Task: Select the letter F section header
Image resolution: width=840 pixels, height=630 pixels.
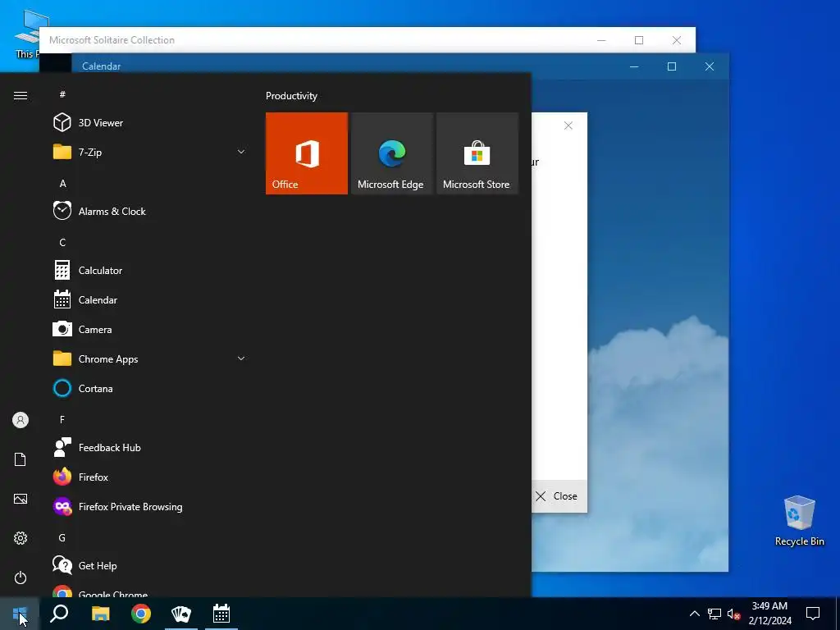Action: (x=62, y=419)
